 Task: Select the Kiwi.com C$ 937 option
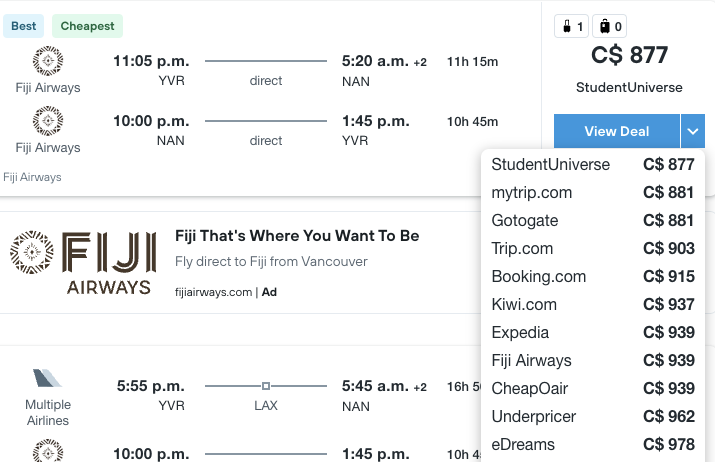tap(593, 305)
